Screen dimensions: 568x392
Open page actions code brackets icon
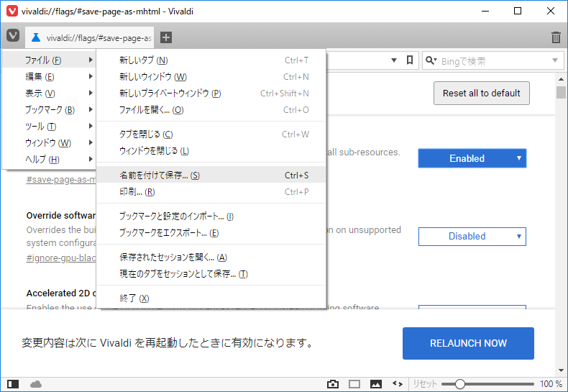398,383
